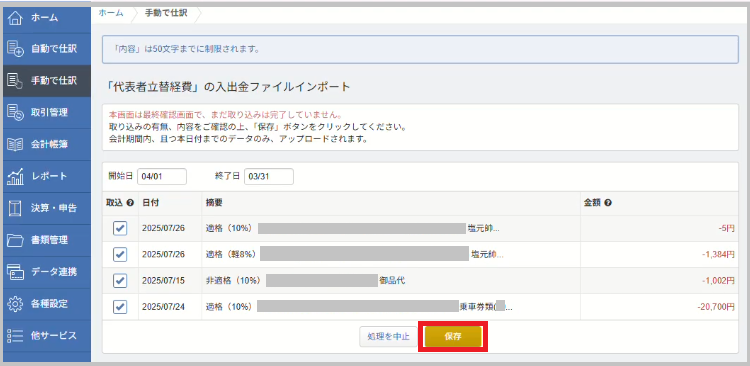The image size is (750, 366).
Task: Click the 日付 column header
Action: tap(150, 203)
